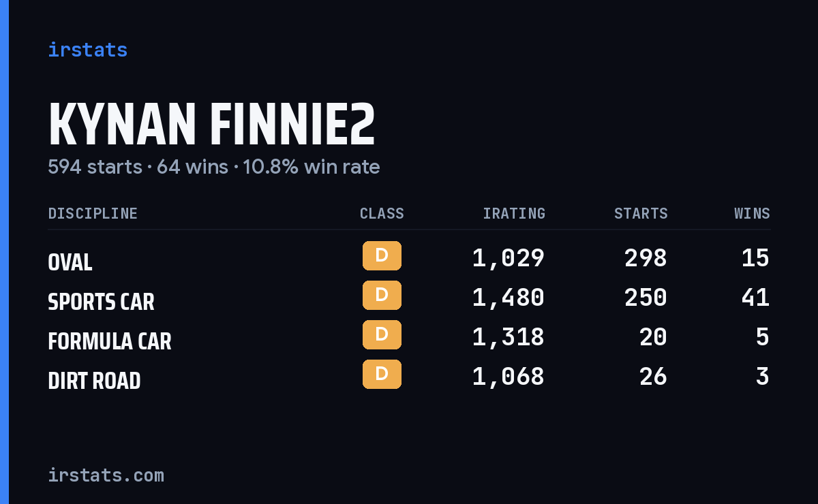Sort by the Starts column header

[641, 213]
